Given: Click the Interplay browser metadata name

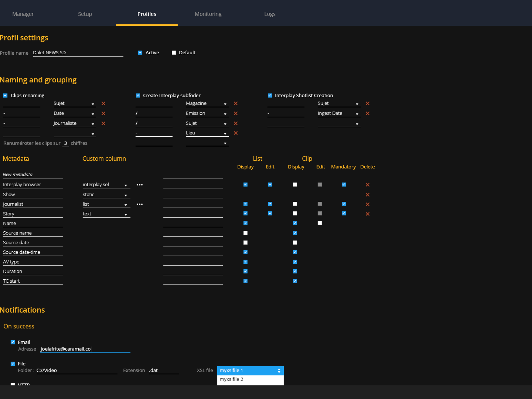Looking at the screenshot, I should coord(33,185).
